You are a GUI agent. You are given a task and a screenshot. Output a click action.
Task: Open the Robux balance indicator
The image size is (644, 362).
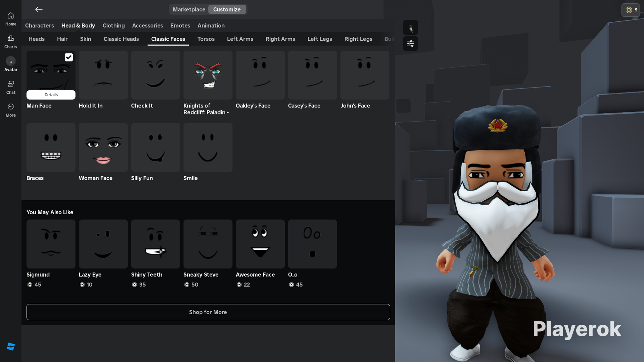pos(631,10)
